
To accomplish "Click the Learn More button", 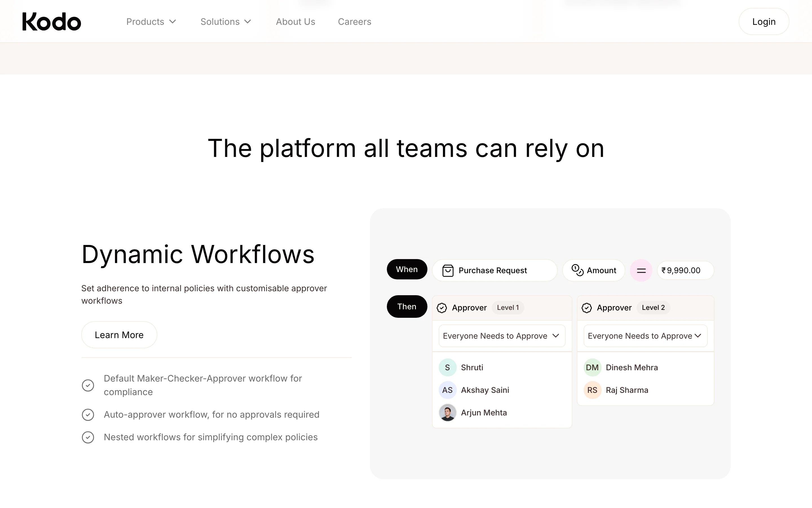I will (119, 335).
